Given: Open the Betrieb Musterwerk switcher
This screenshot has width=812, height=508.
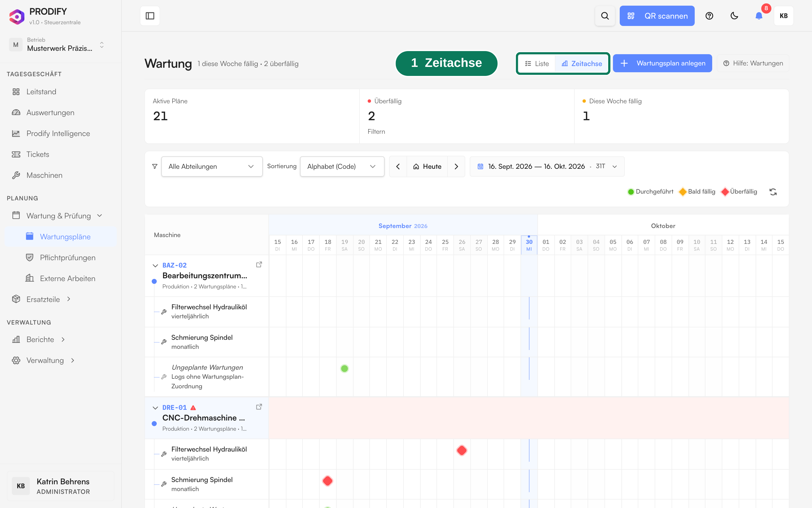Looking at the screenshot, I should tap(58, 45).
